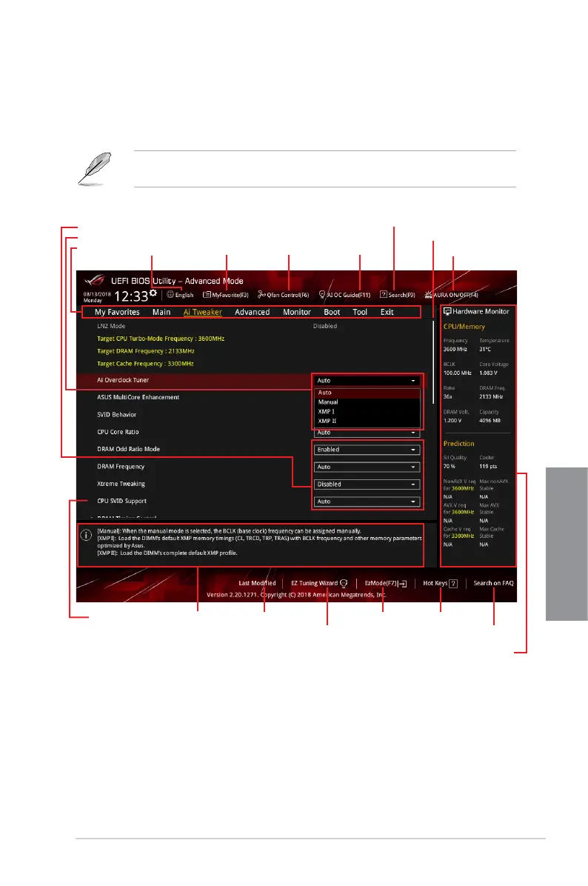Click the settings gear next to the clock

coord(153,293)
